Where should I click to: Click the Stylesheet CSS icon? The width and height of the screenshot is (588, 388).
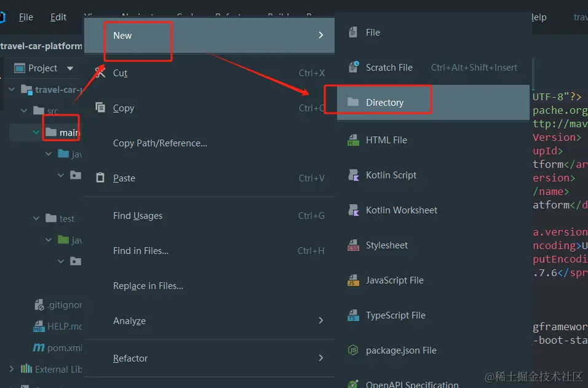(353, 245)
